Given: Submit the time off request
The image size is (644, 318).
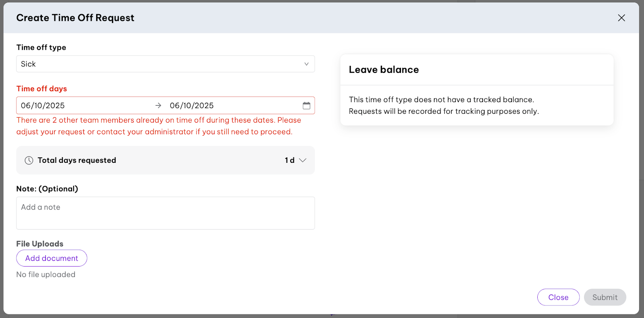Looking at the screenshot, I should (605, 297).
